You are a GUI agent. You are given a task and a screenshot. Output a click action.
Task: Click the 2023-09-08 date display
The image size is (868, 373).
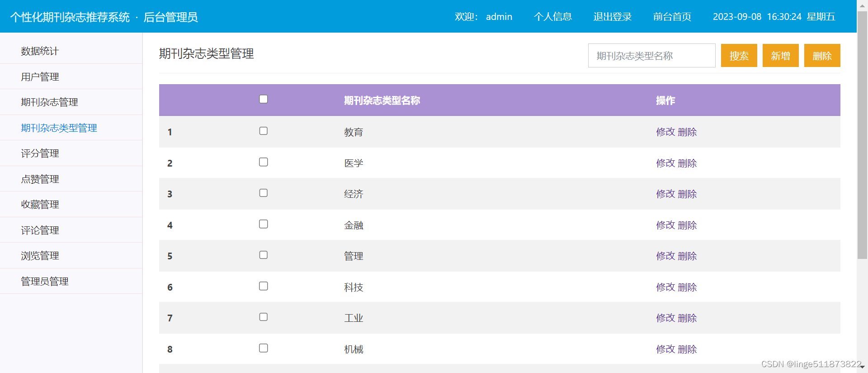pyautogui.click(x=737, y=17)
